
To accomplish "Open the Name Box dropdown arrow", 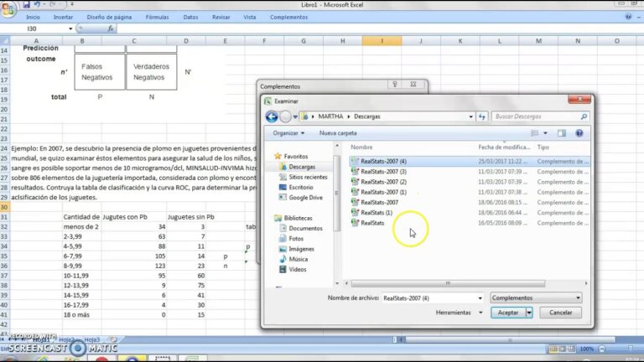I will (x=70, y=28).
